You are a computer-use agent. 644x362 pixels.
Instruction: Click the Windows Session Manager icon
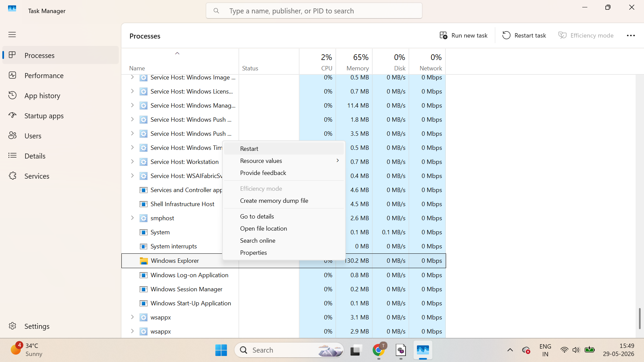(144, 289)
